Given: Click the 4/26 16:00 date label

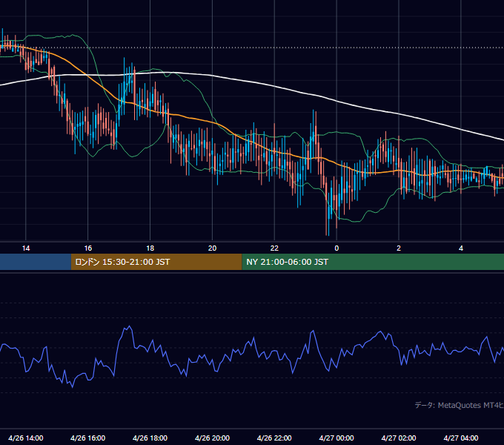Looking at the screenshot, I should coord(87,438).
